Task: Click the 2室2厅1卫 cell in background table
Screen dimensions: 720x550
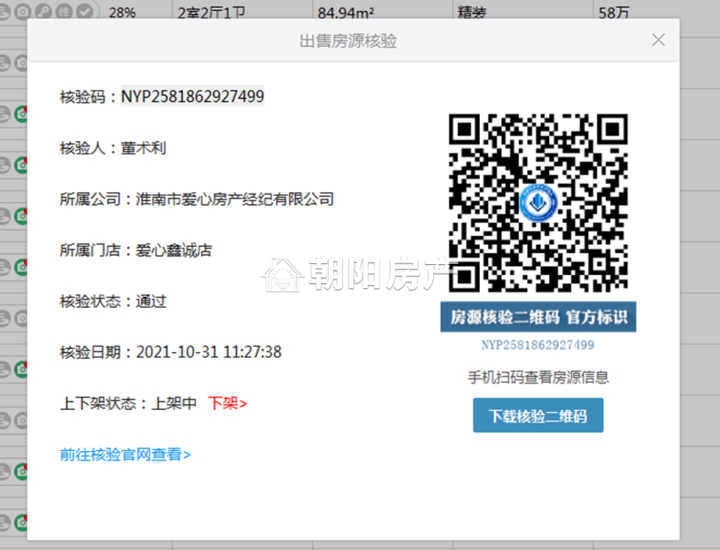Action: [x=211, y=12]
